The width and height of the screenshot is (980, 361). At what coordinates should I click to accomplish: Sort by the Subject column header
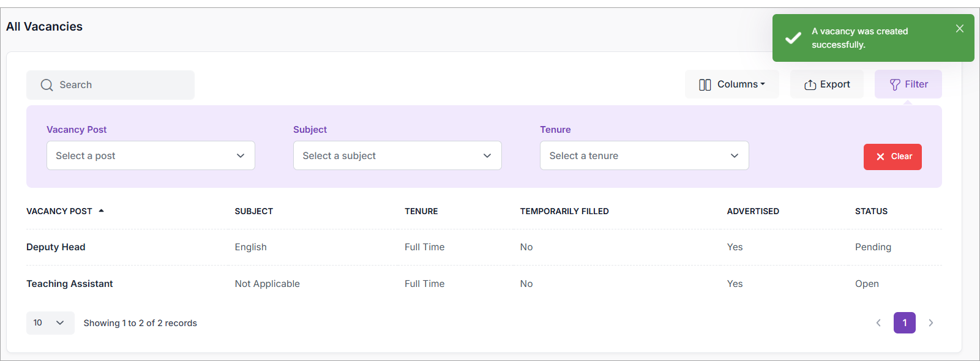pos(253,211)
